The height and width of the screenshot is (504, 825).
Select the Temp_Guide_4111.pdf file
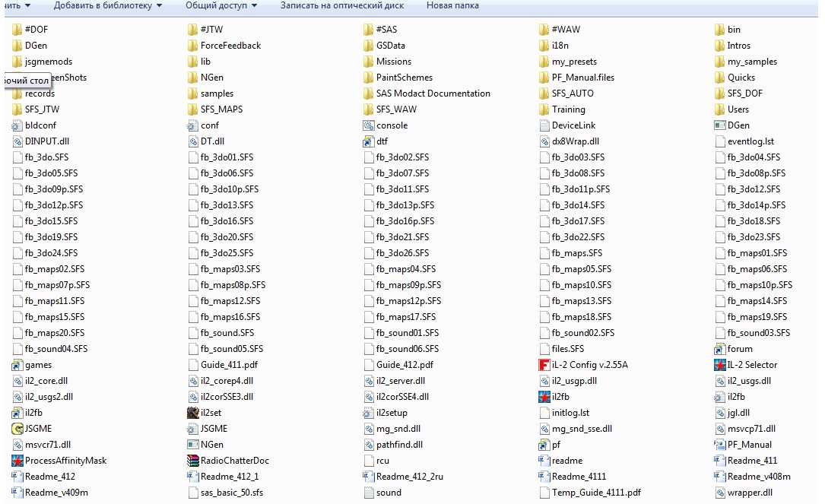[x=590, y=493]
